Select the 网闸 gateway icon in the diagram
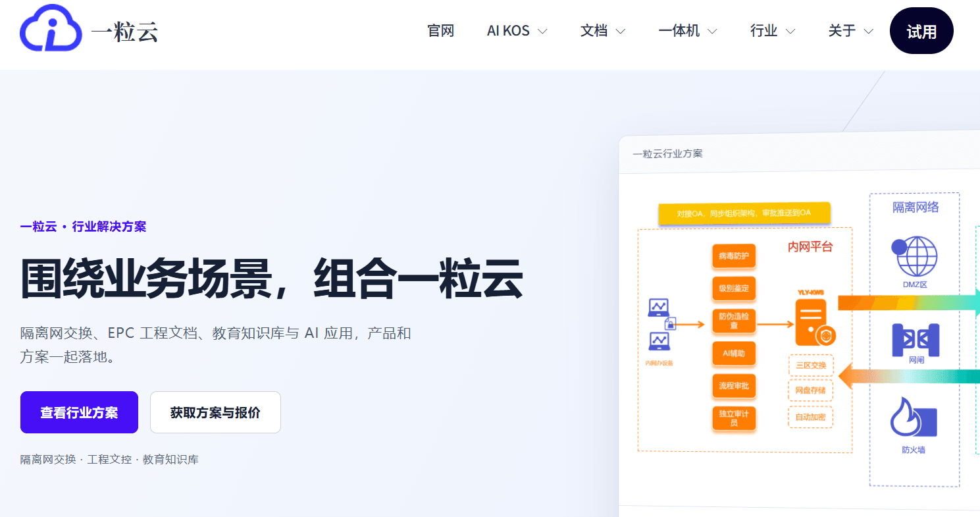This screenshot has height=517, width=980. pos(916,340)
